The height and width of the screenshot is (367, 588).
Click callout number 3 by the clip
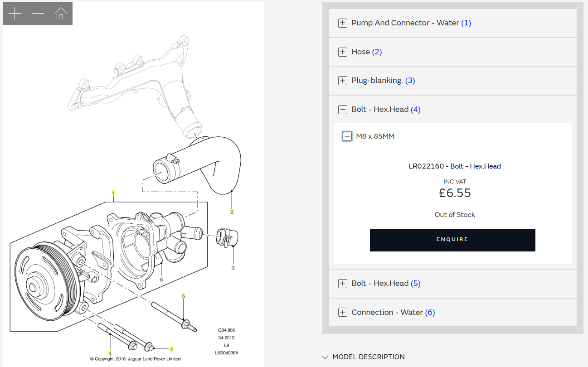click(x=233, y=268)
